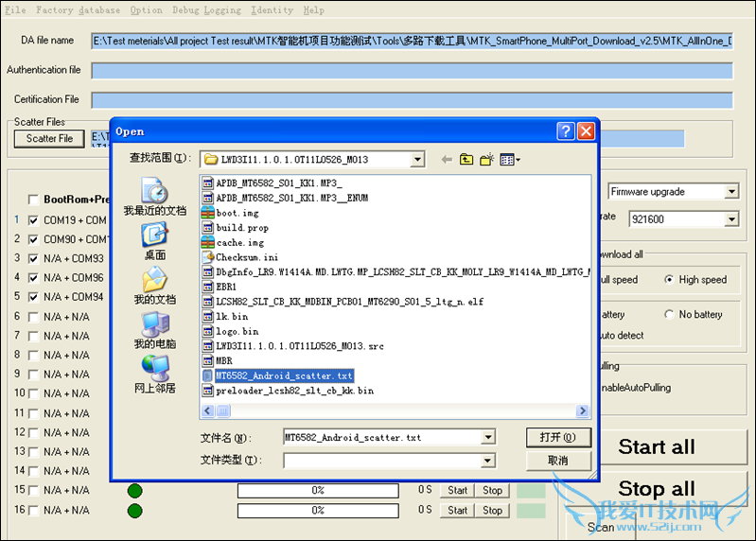The height and width of the screenshot is (541, 756).
Task: Click the Scatter File button
Action: [x=49, y=139]
